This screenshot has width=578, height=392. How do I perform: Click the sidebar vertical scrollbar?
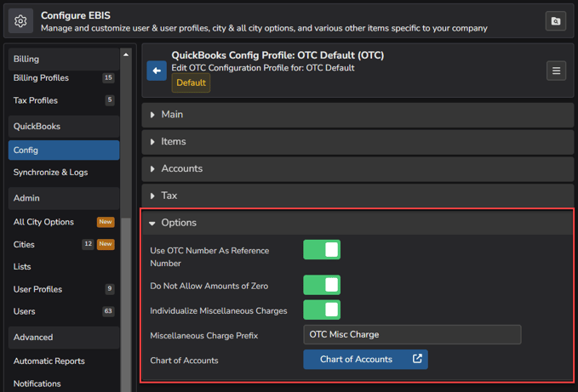pos(126,304)
